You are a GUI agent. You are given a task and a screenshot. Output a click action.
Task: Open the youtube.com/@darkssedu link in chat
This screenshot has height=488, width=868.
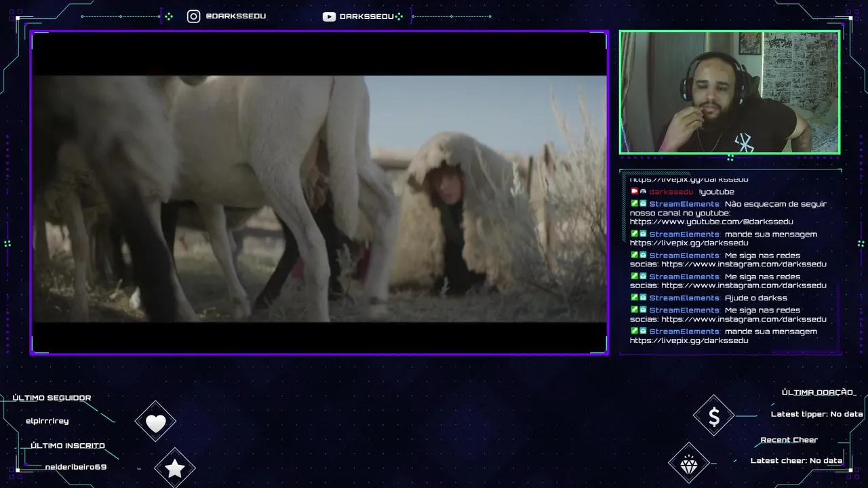pos(711,222)
